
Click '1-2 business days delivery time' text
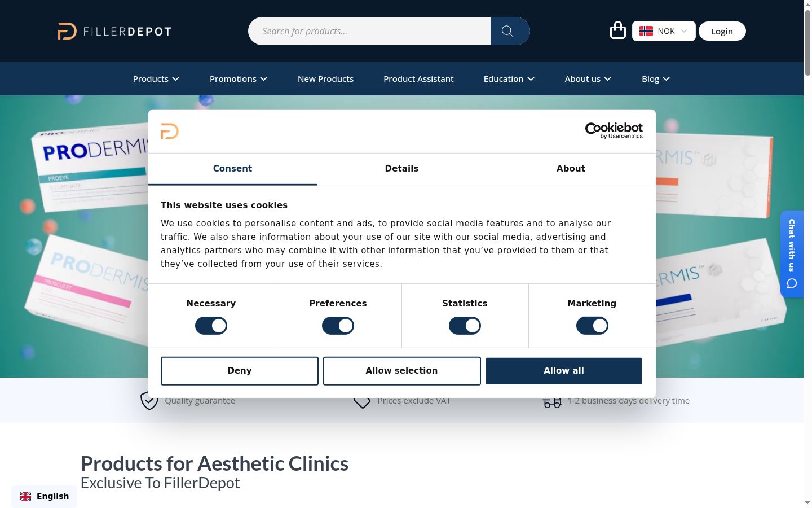click(629, 401)
